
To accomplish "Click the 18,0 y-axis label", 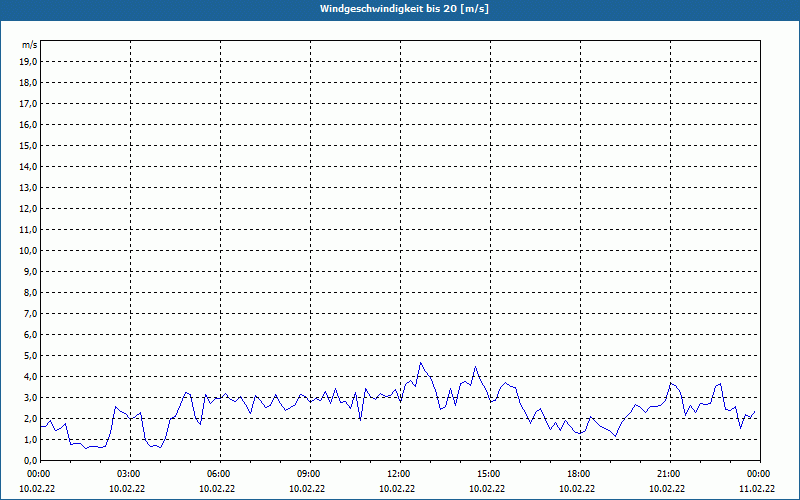I will pyautogui.click(x=28, y=83).
